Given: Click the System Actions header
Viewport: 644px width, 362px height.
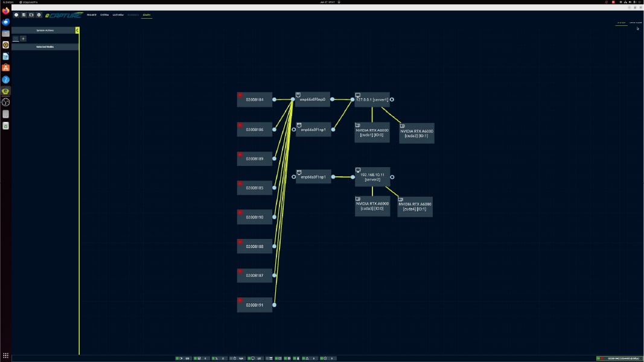Looking at the screenshot, I should coord(45,30).
